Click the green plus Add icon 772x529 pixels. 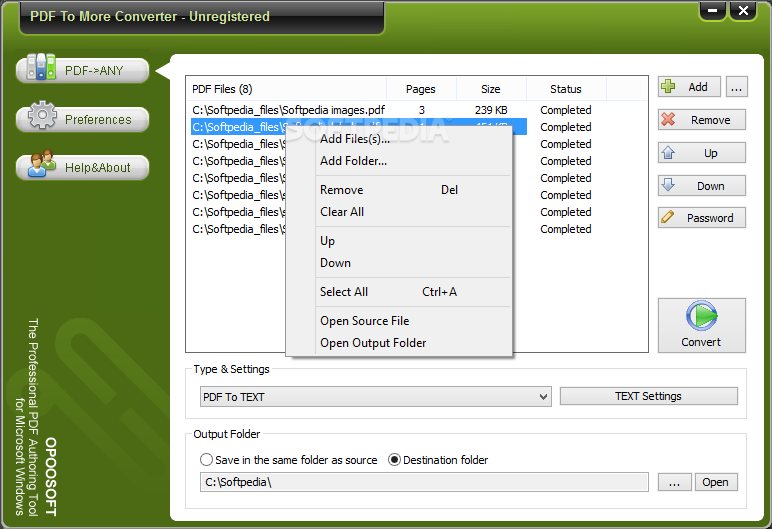[668, 87]
